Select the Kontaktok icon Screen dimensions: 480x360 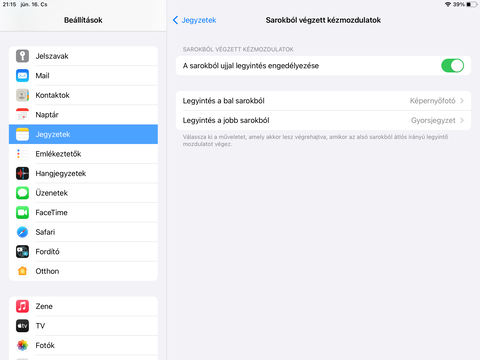click(x=22, y=95)
